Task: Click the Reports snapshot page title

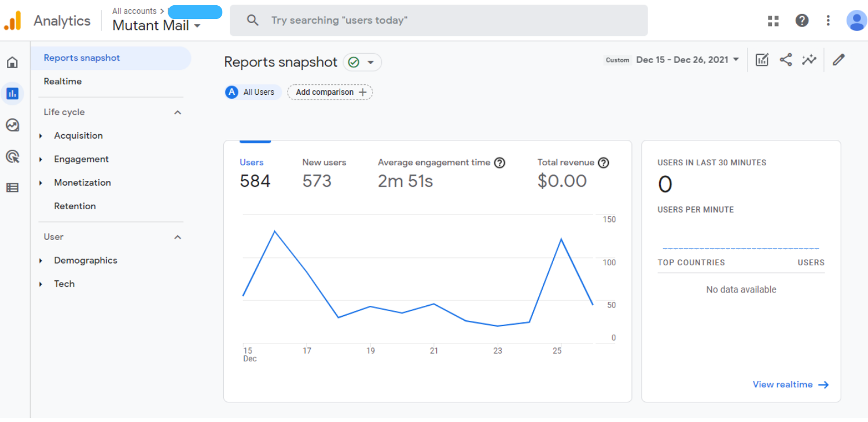Action: [x=281, y=62]
